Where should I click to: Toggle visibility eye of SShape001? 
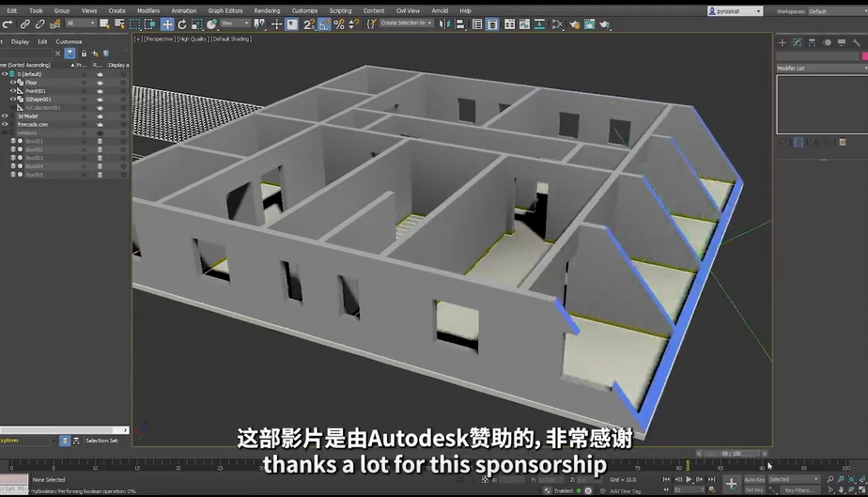13,99
